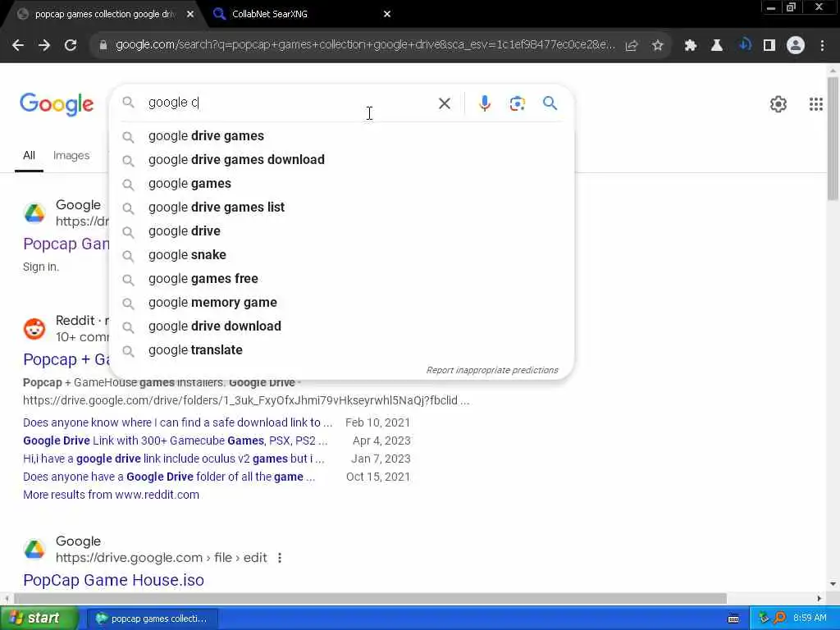The width and height of the screenshot is (840, 630).
Task: Choose suggestion 'google drive games list'
Action: (x=341, y=208)
